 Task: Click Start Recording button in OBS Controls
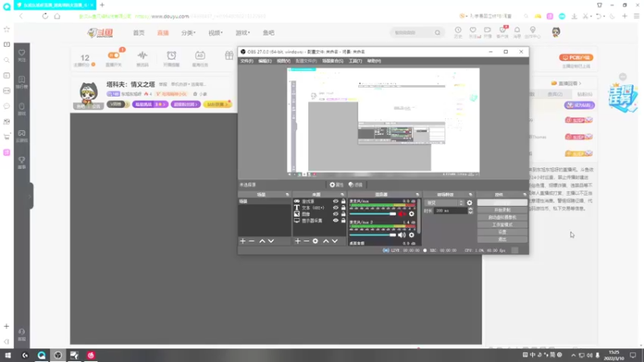(x=502, y=210)
